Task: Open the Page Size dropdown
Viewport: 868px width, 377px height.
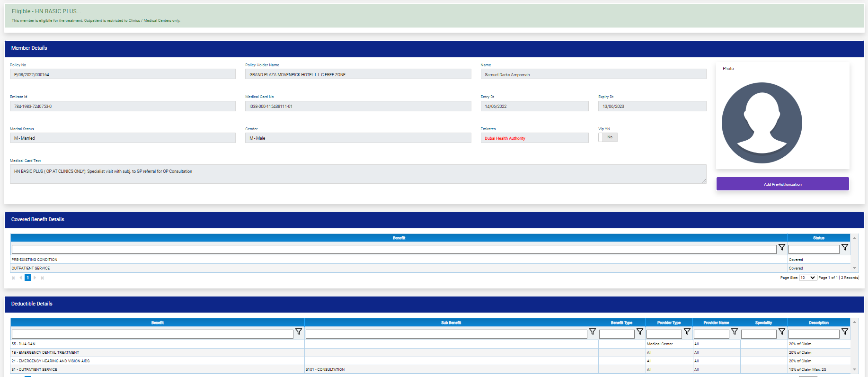Action: 807,278
